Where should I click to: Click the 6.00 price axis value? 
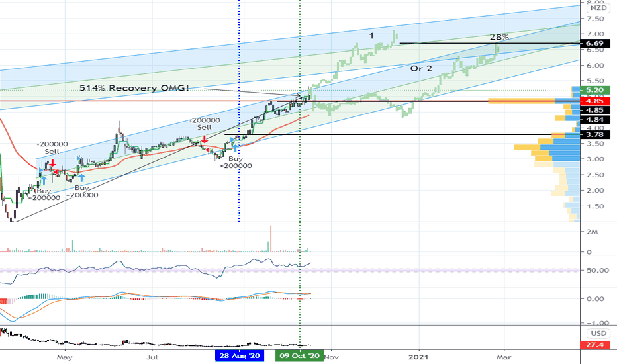595,66
